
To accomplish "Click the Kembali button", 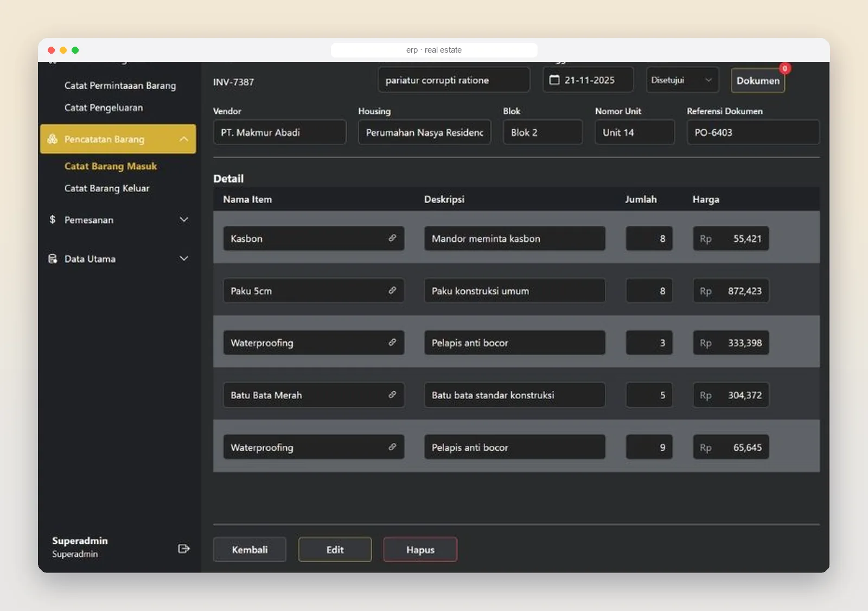I will [250, 550].
